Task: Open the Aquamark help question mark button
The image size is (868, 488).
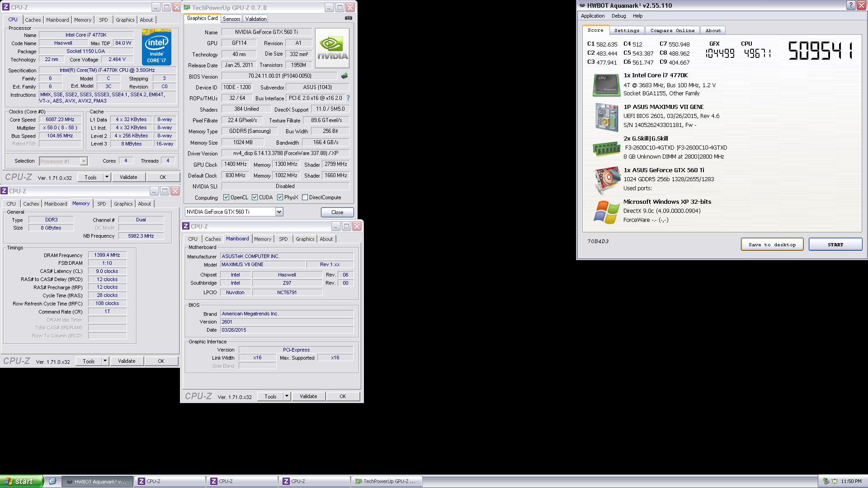Action: (850, 5)
